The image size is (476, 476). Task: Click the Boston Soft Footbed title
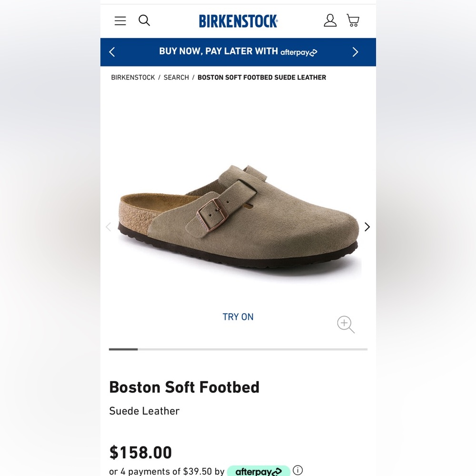pyautogui.click(x=184, y=387)
